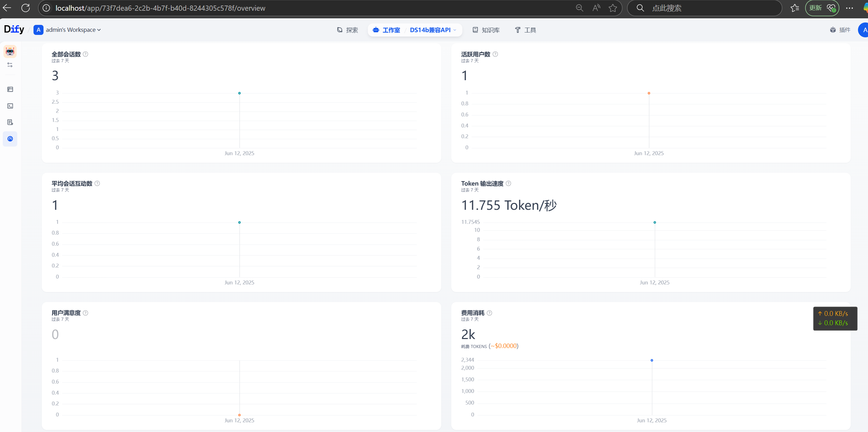Switch to the 知识库 tab

[486, 30]
